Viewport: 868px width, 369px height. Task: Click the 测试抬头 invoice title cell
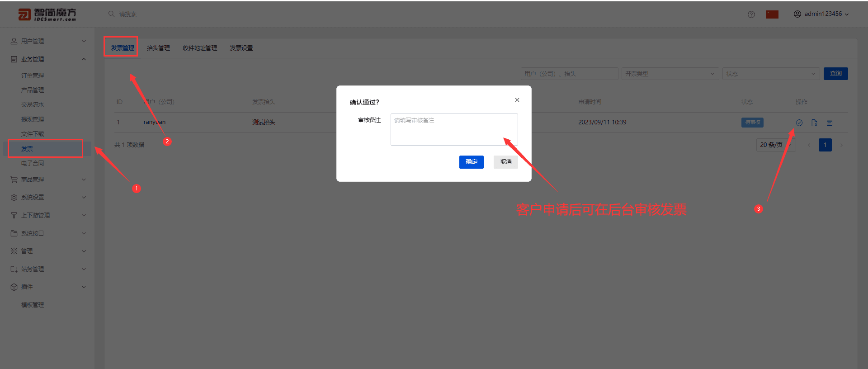tap(264, 122)
